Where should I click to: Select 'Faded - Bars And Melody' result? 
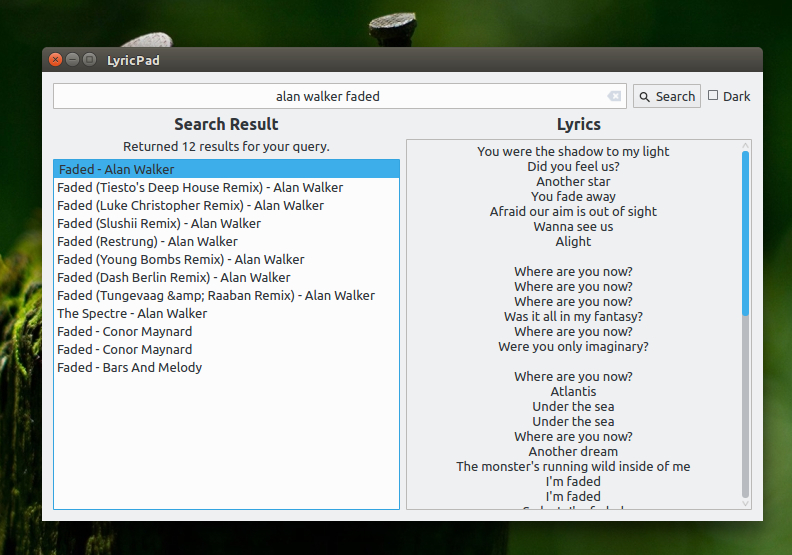tap(226, 368)
